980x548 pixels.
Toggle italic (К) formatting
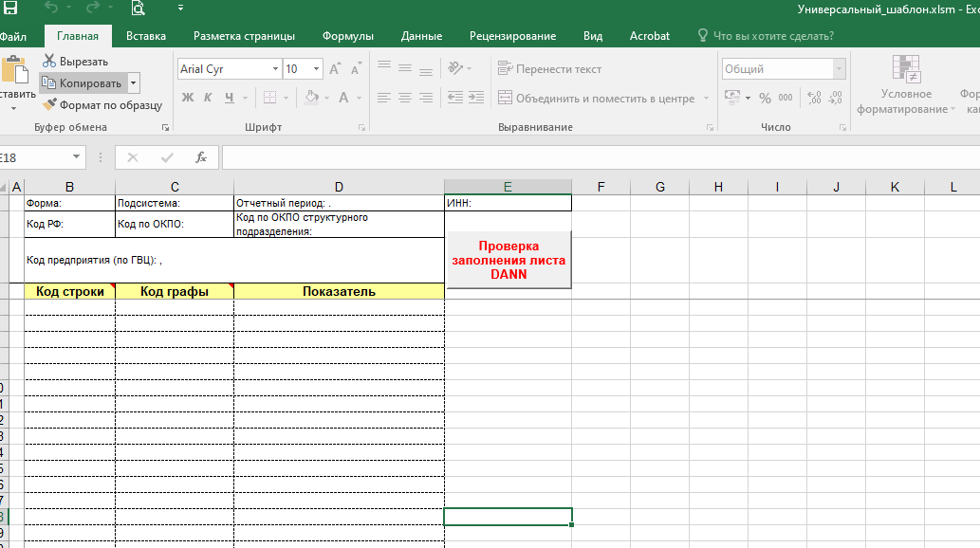(209, 98)
